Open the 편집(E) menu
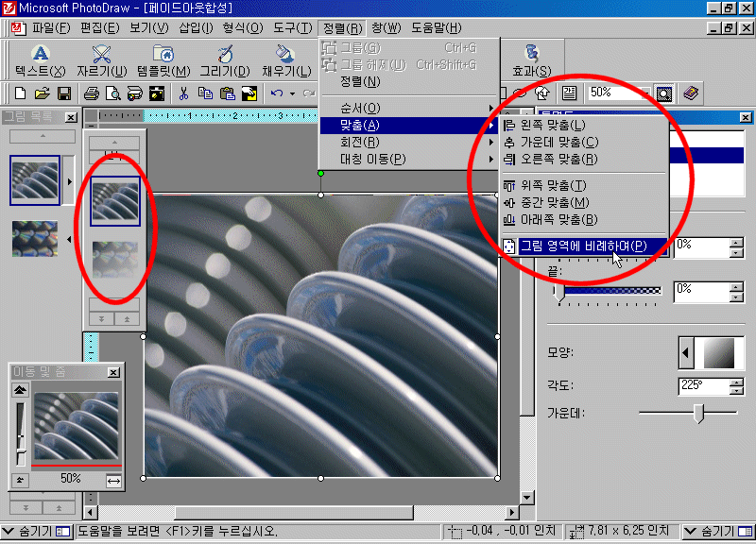Viewport: 756px width, 544px height. [100, 28]
